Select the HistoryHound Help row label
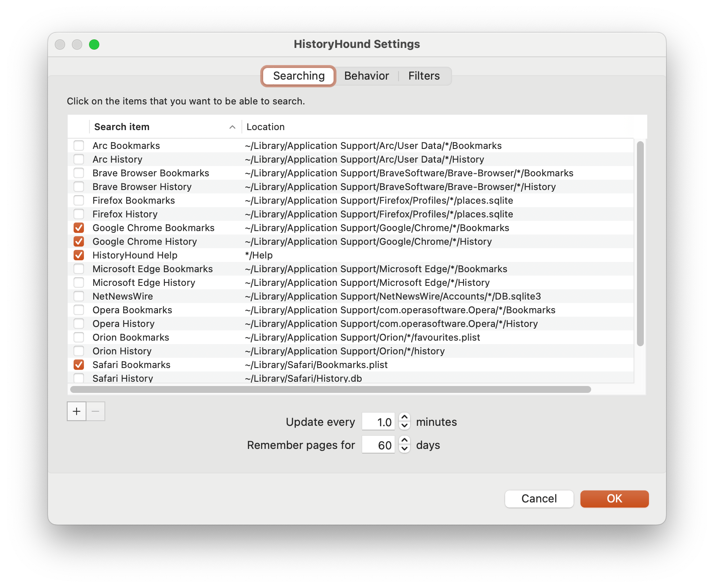Viewport: 714px width, 588px height. [x=135, y=255]
